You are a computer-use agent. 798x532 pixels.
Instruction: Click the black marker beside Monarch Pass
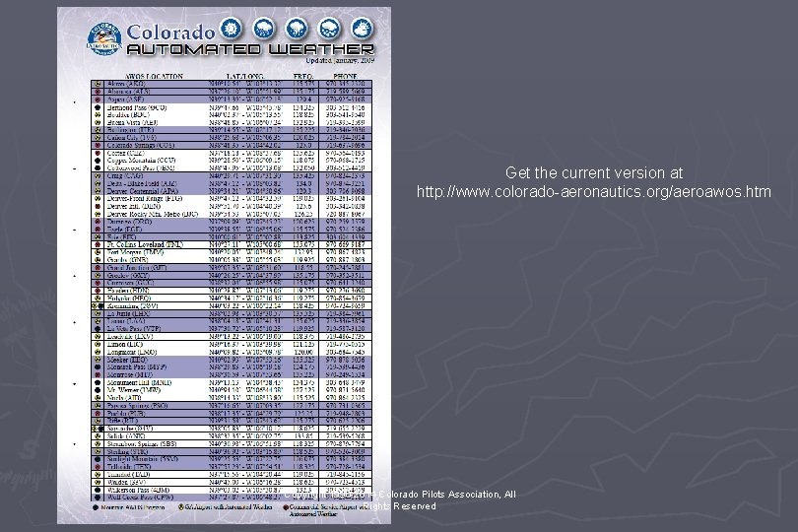click(98, 366)
